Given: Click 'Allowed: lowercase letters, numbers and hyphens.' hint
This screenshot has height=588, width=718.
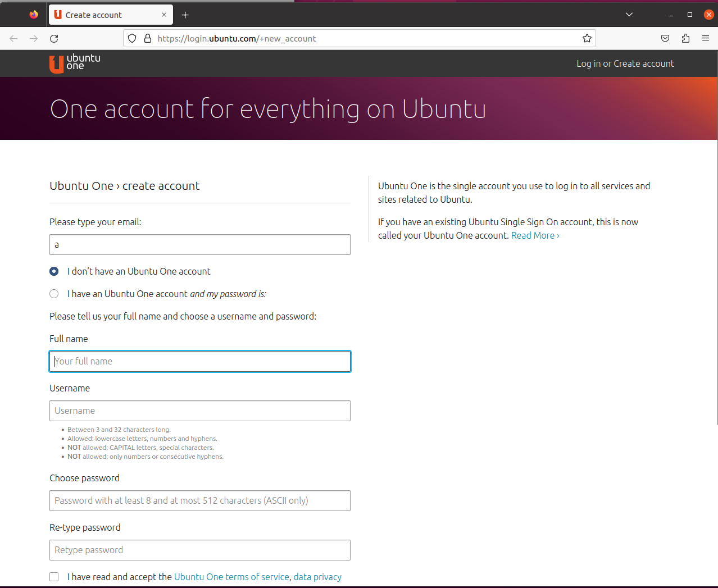Looking at the screenshot, I should click(142, 439).
